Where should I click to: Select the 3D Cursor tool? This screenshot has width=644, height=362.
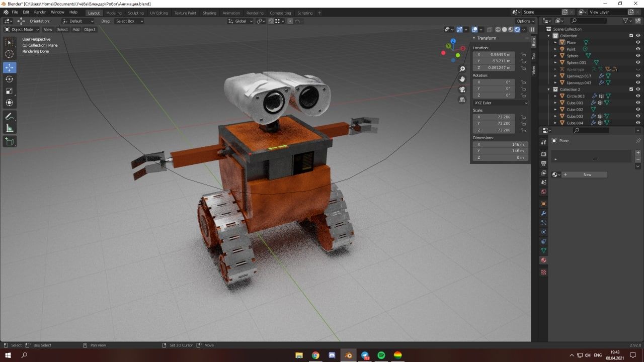click(10, 54)
